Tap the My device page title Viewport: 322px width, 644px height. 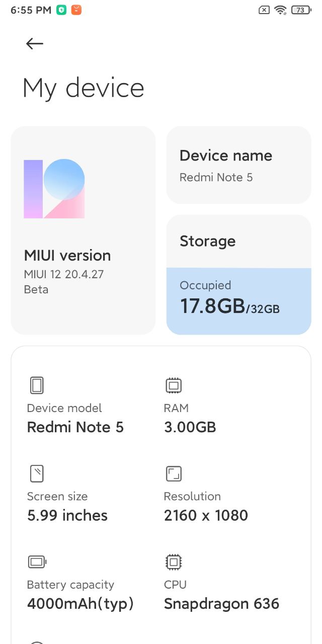click(x=84, y=89)
